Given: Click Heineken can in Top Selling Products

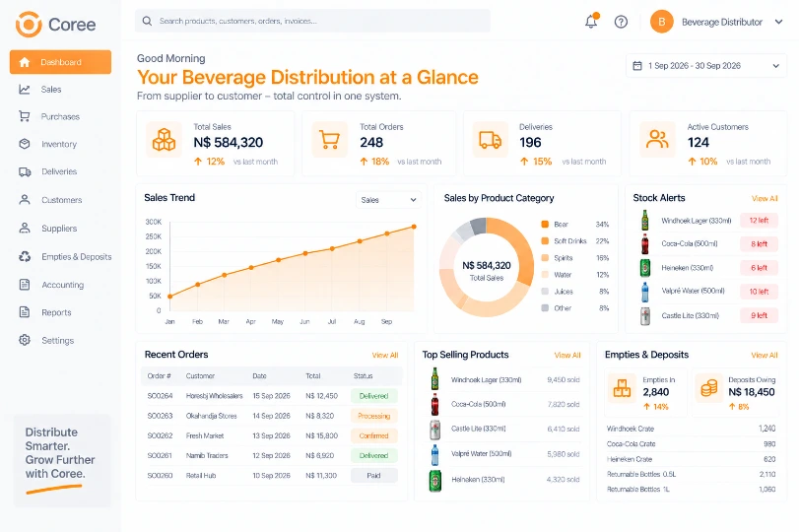Looking at the screenshot, I should click(x=434, y=480).
